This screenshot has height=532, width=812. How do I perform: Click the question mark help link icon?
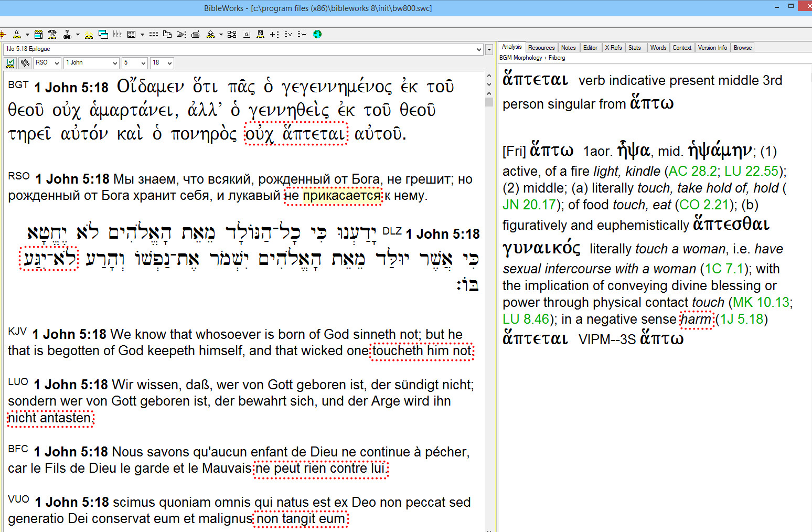pyautogui.click(x=67, y=35)
